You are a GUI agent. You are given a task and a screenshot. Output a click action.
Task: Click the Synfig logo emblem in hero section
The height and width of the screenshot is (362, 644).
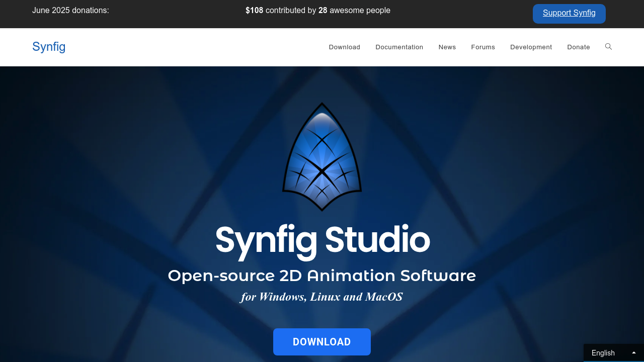(x=321, y=157)
